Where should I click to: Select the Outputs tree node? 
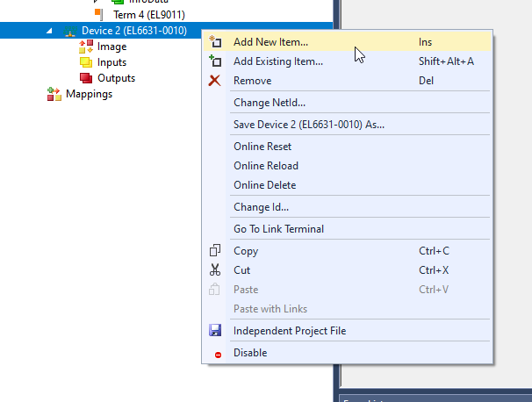click(x=116, y=78)
